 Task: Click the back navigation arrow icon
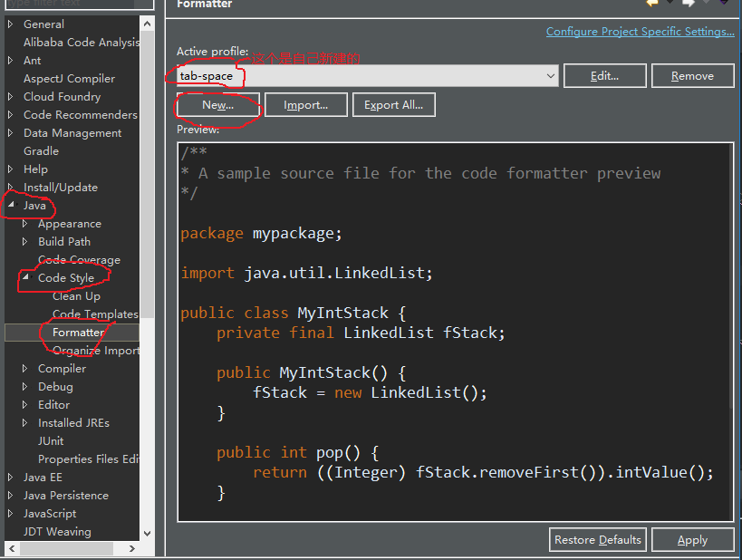click(653, 3)
